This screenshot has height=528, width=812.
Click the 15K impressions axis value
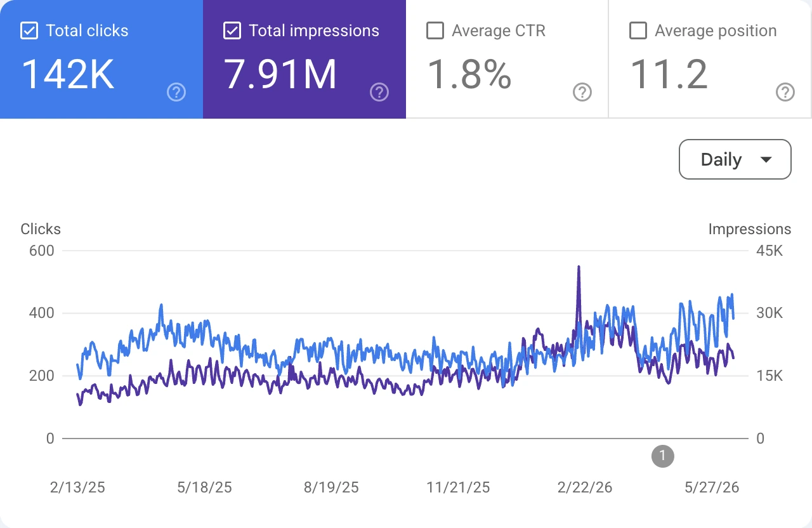coord(770,376)
